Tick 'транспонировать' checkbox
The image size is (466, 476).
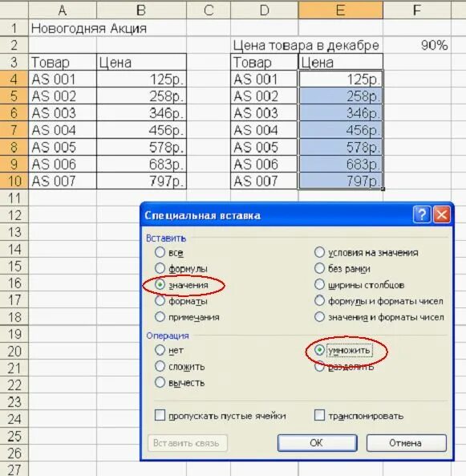click(319, 415)
